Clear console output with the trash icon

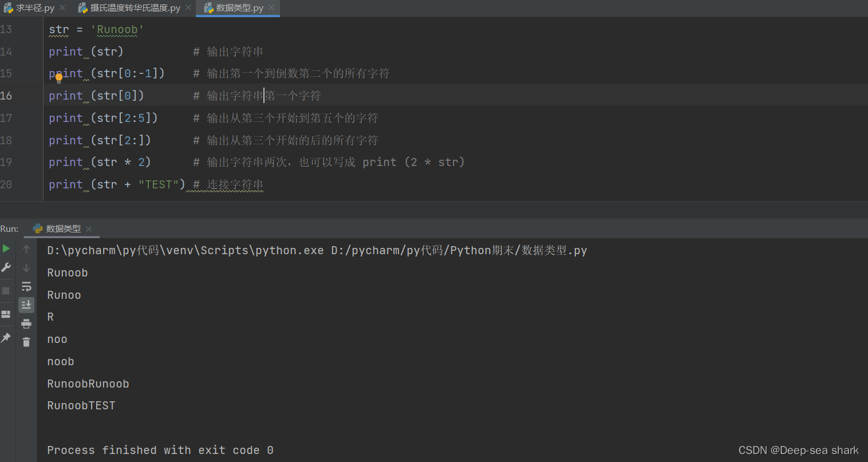coord(26,341)
